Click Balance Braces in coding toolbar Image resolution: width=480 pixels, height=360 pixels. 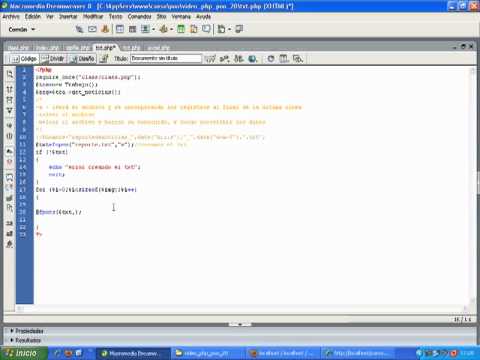(x=10, y=136)
